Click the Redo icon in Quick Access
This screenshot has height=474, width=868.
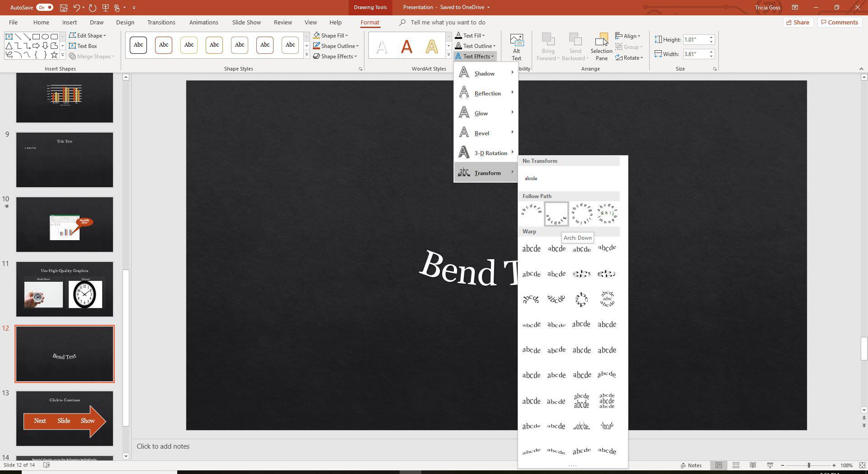click(x=93, y=8)
